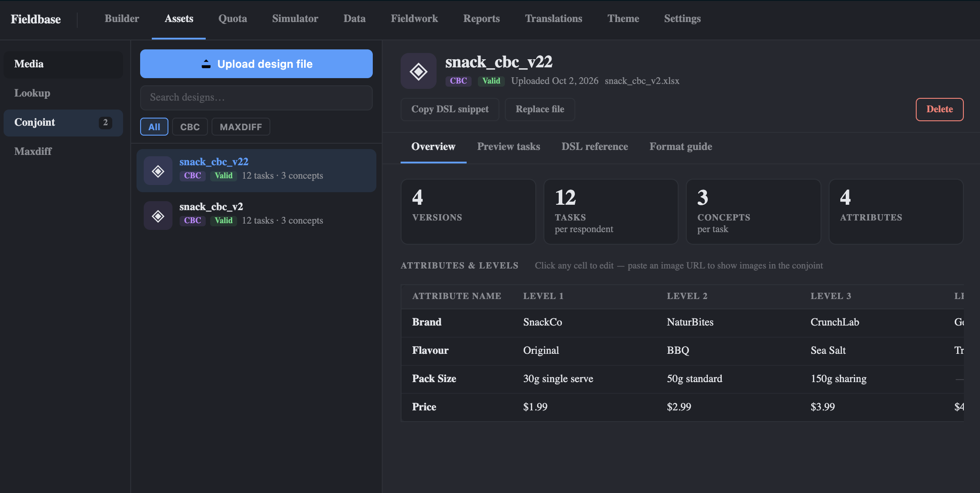This screenshot has width=980, height=493.
Task: Click the red Delete button
Action: click(940, 109)
